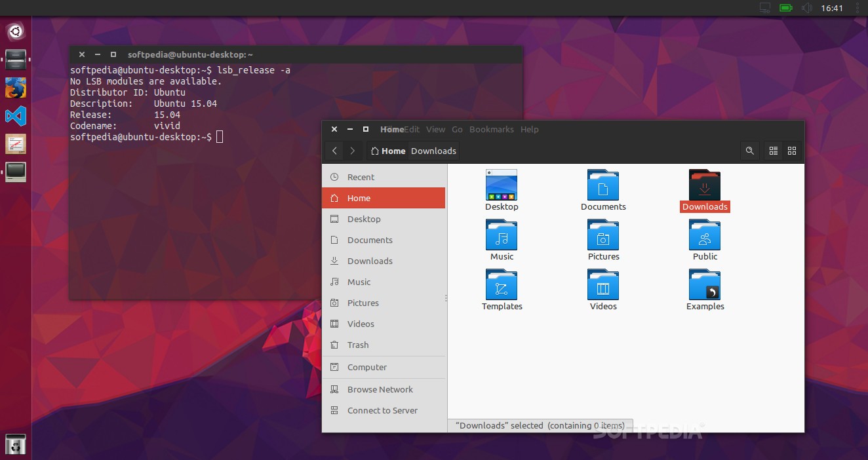This screenshot has width=868, height=460.
Task: Open Firefox from the launcher dock
Action: click(x=15, y=87)
